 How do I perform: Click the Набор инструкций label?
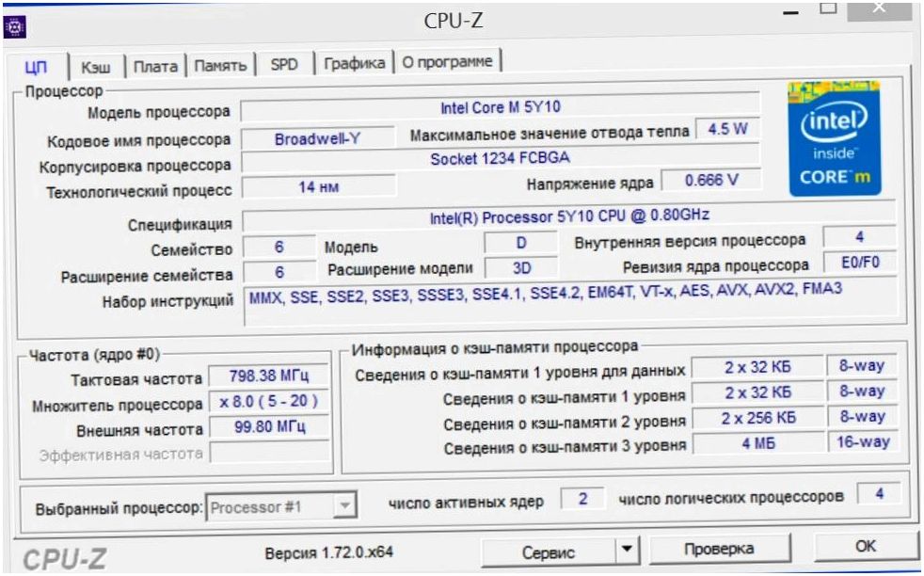pos(167,301)
